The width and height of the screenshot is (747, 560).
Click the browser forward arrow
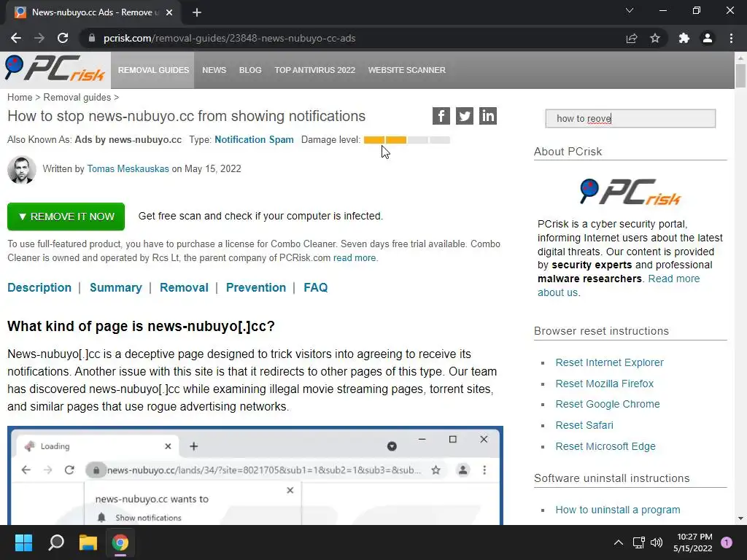(x=39, y=38)
